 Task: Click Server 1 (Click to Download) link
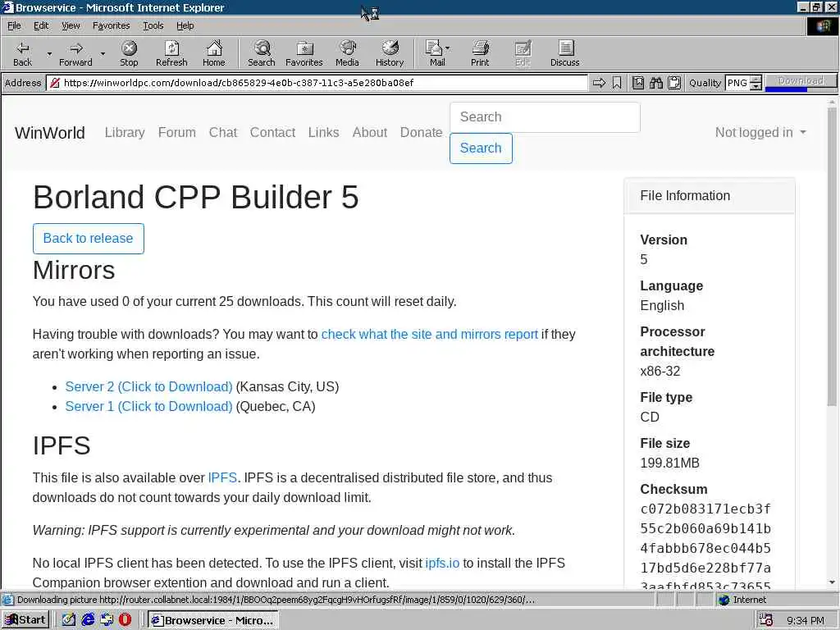[x=149, y=407]
